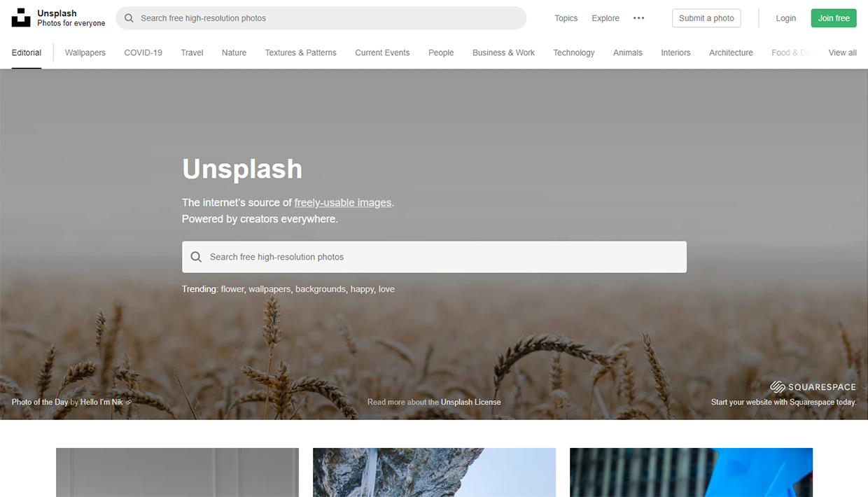
Task: Click the Submit a photo button
Action: pyautogui.click(x=706, y=18)
